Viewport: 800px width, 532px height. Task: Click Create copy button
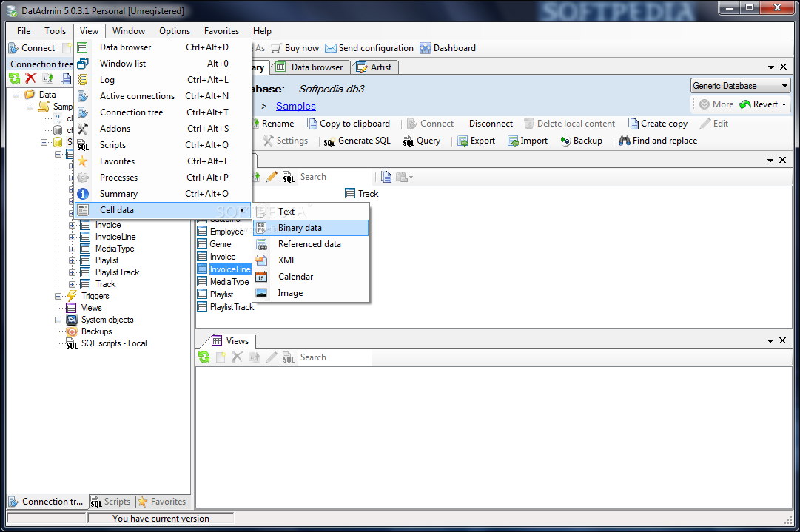pyautogui.click(x=658, y=124)
